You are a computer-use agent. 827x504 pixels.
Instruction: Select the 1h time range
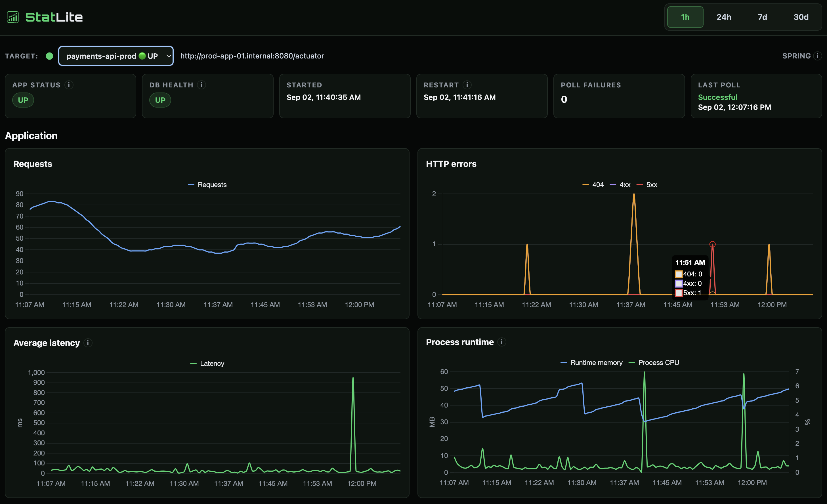(x=685, y=17)
